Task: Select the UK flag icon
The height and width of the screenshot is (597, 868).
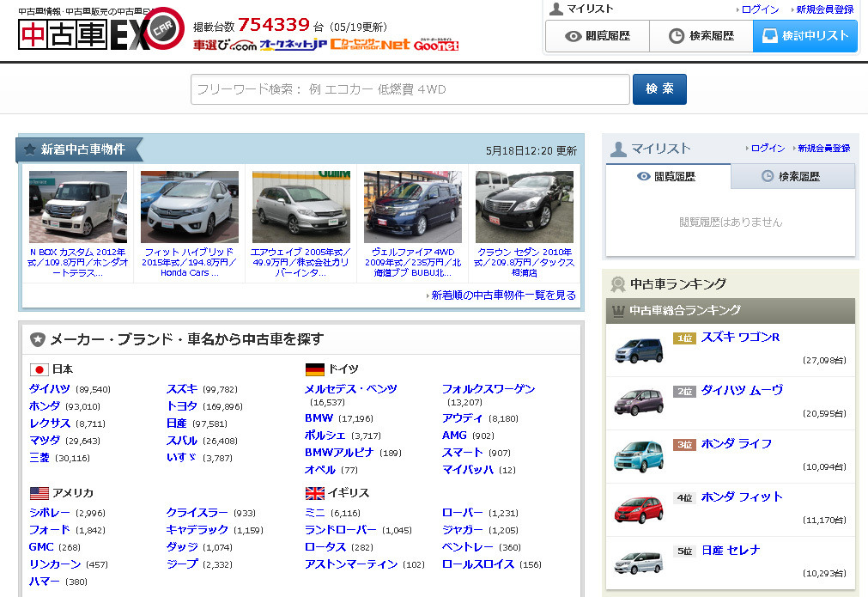Action: click(x=315, y=493)
